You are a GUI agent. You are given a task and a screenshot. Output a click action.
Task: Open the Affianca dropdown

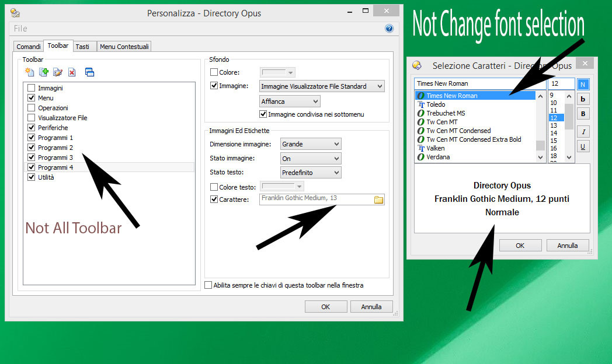click(x=290, y=101)
